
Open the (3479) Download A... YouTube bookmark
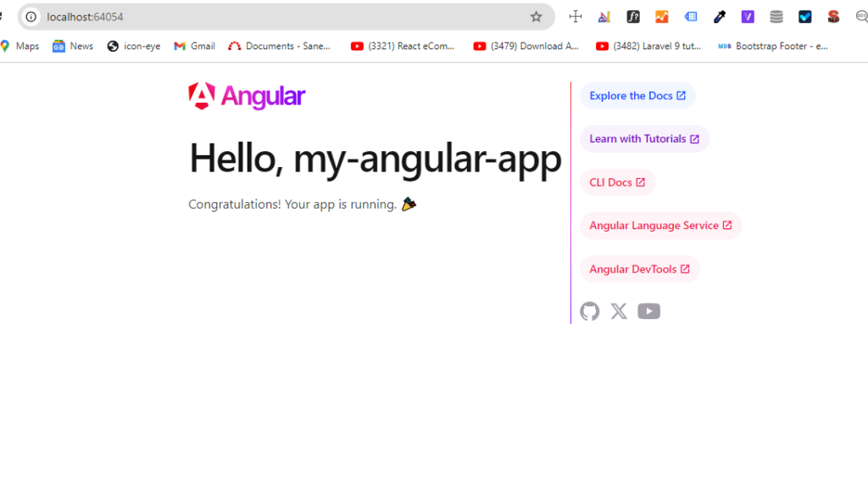[x=526, y=46]
